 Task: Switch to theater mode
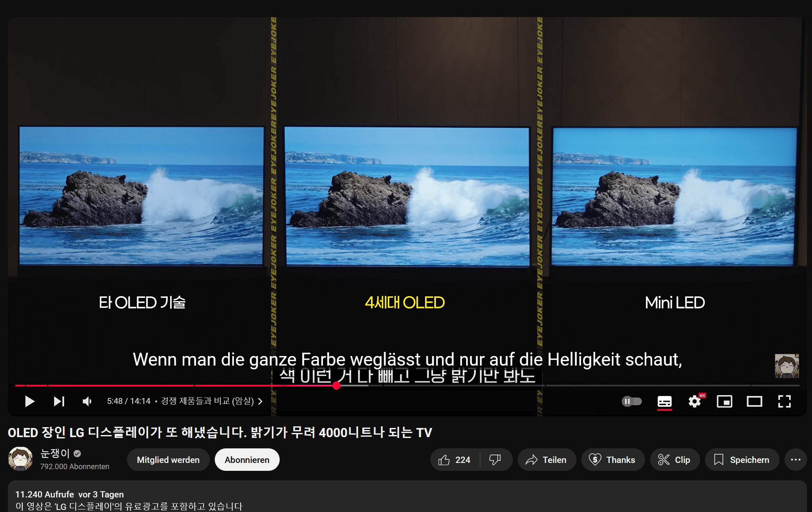pyautogui.click(x=755, y=401)
